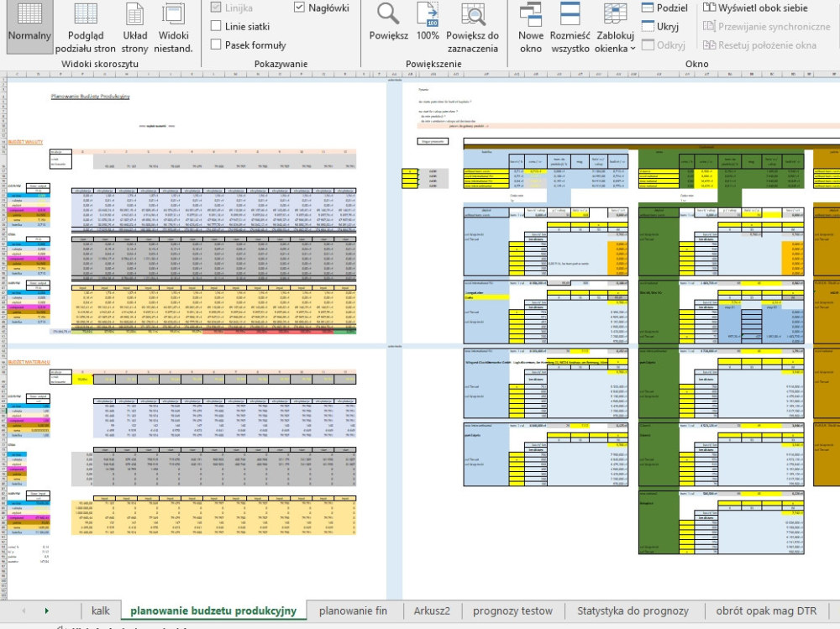The width and height of the screenshot is (840, 629).
Task: Open the planowanie fin sheet tab
Action: pos(353,611)
